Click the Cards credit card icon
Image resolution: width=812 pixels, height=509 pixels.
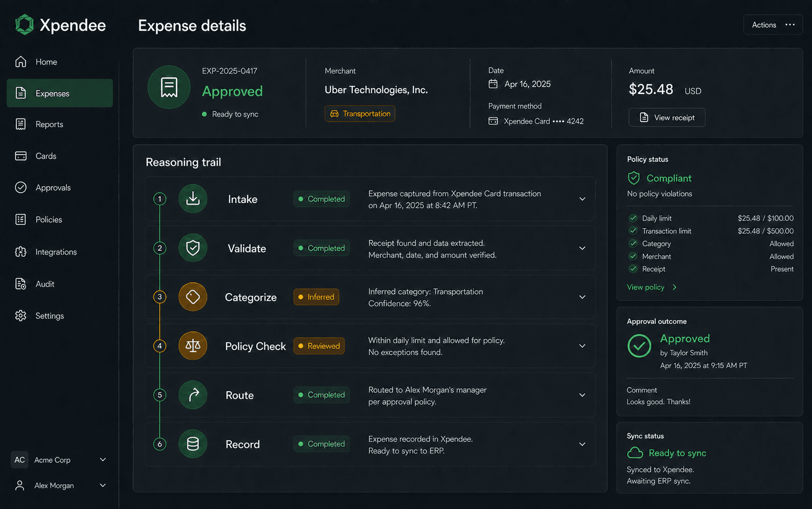21,156
